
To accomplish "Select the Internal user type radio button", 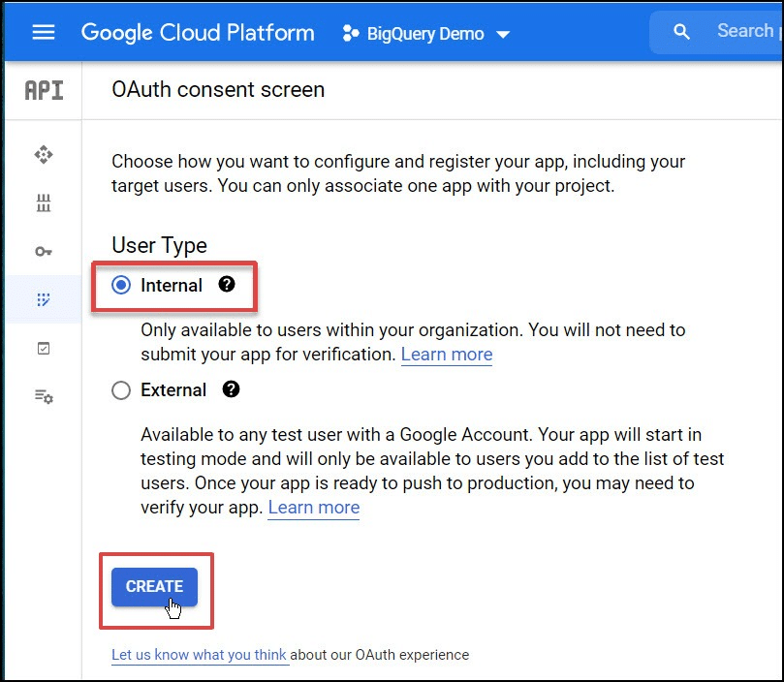I will coord(121,285).
